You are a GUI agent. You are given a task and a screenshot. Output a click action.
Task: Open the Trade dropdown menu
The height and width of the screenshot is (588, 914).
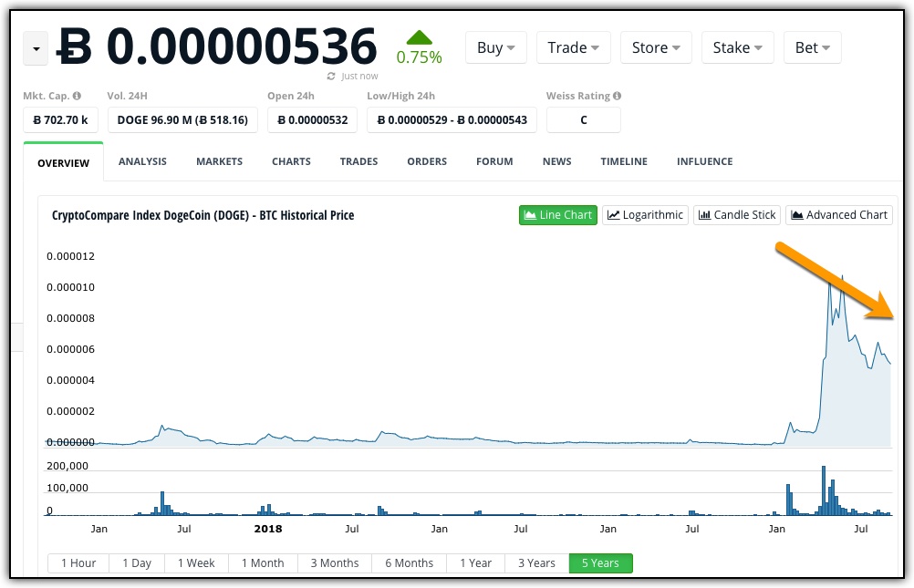click(573, 47)
